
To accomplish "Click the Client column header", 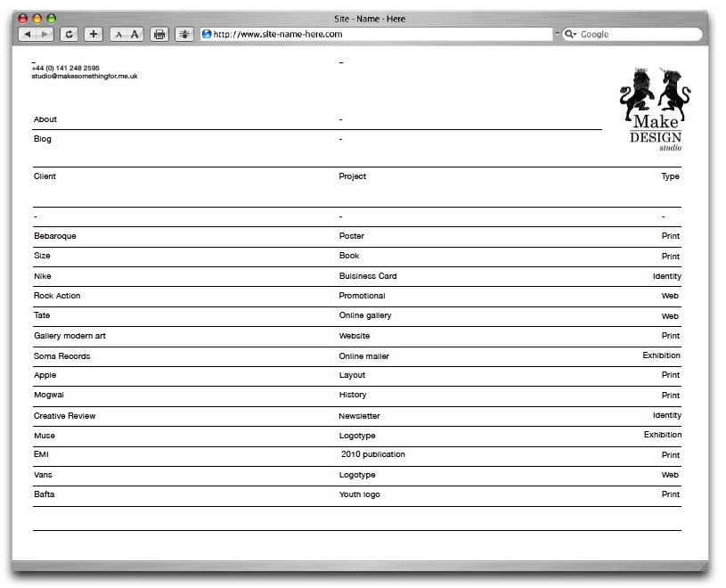I will pos(45,176).
